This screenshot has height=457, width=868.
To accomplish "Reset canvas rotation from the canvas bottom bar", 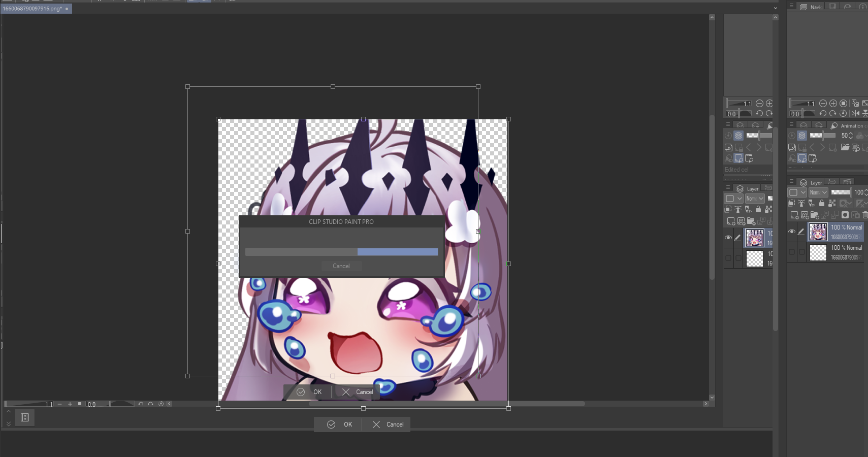I will (161, 404).
